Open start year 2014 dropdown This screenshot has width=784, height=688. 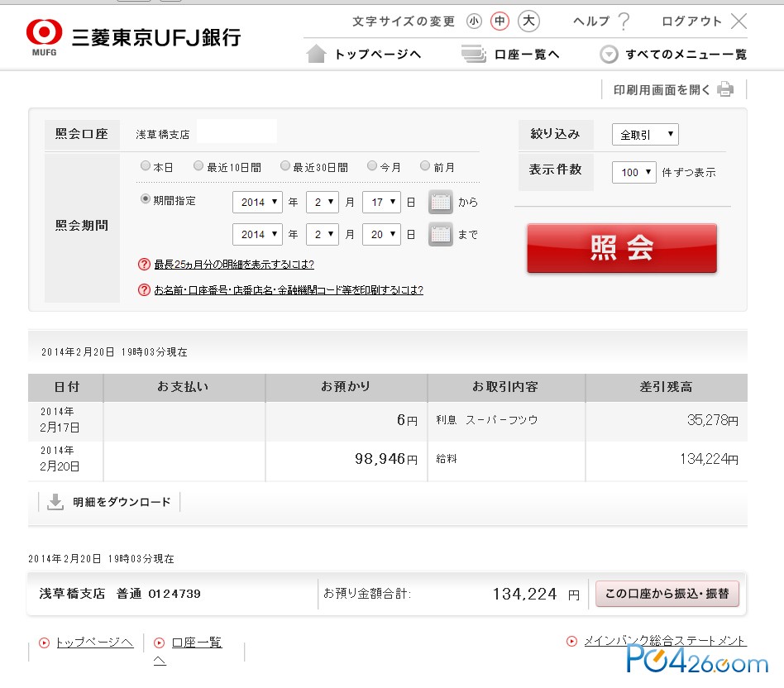click(x=257, y=202)
